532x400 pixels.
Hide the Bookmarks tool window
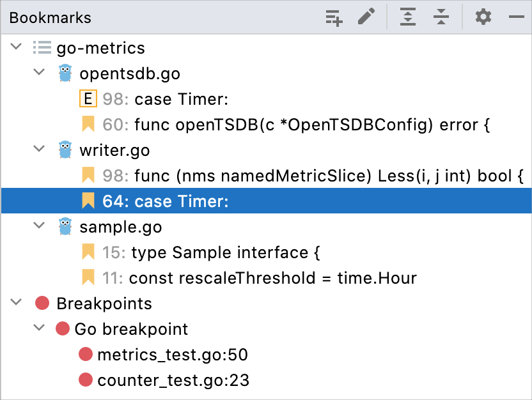coord(517,17)
